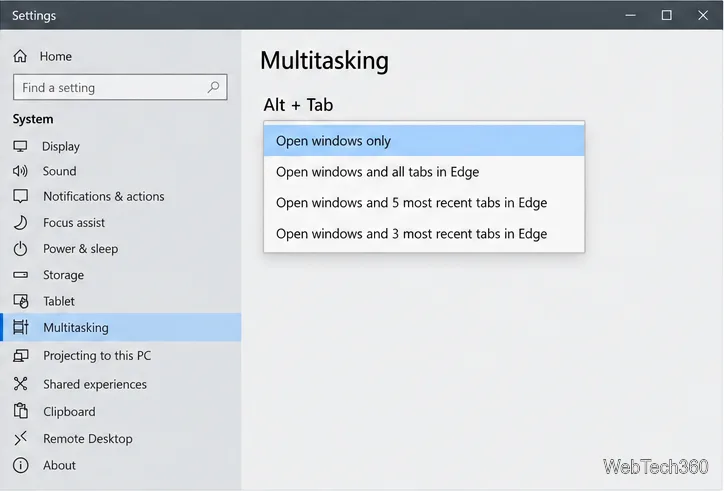Screen dimensions: 724x491
Task: Open Projecting to this PC
Action: click(121, 356)
